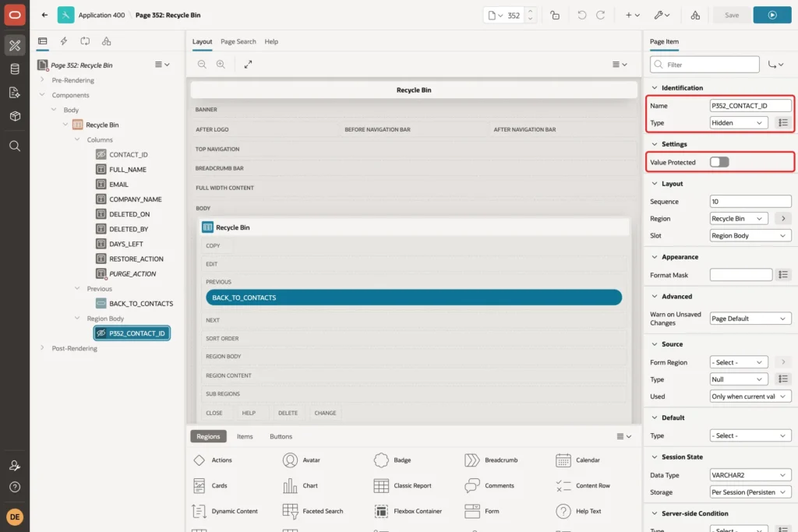Zoom in the layout view
The width and height of the screenshot is (798, 532).
pos(221,64)
